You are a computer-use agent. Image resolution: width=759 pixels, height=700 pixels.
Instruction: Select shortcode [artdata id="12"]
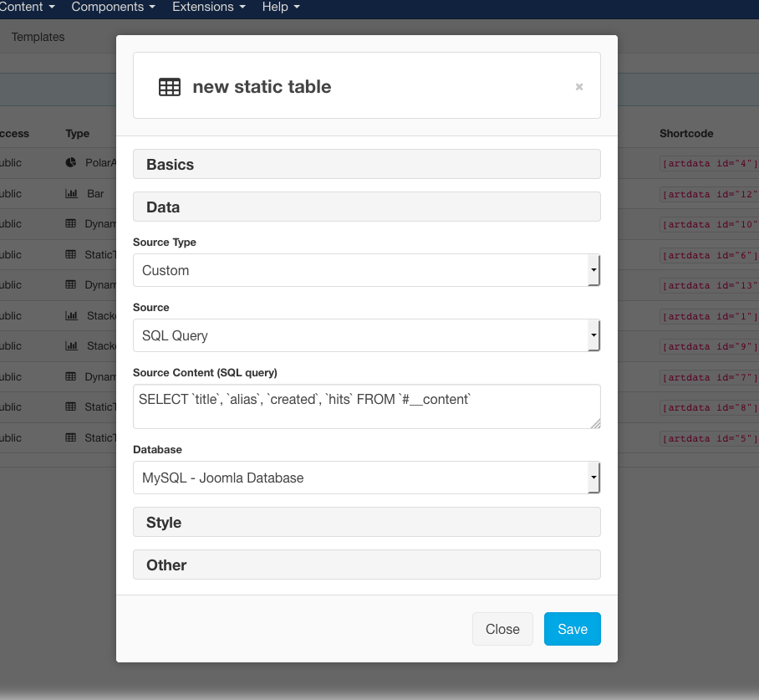pos(709,194)
